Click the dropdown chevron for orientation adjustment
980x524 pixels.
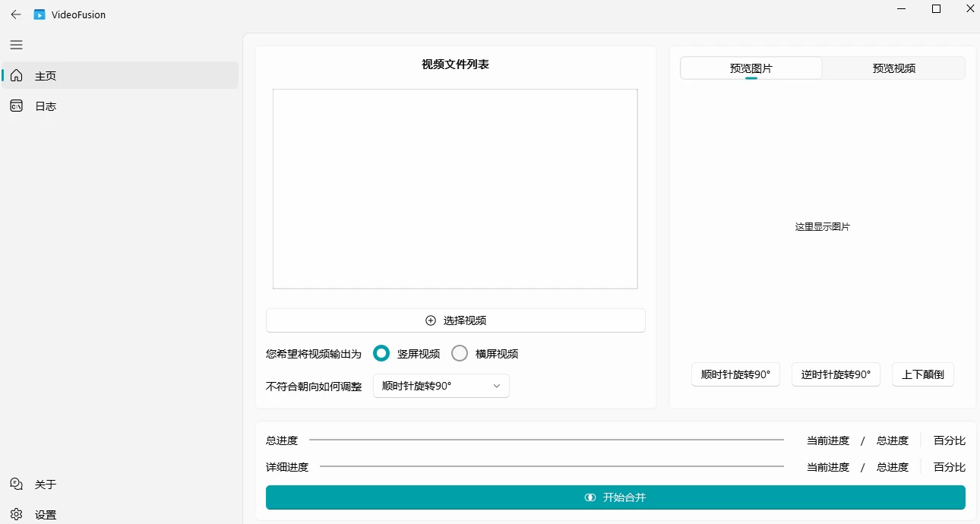tap(497, 386)
